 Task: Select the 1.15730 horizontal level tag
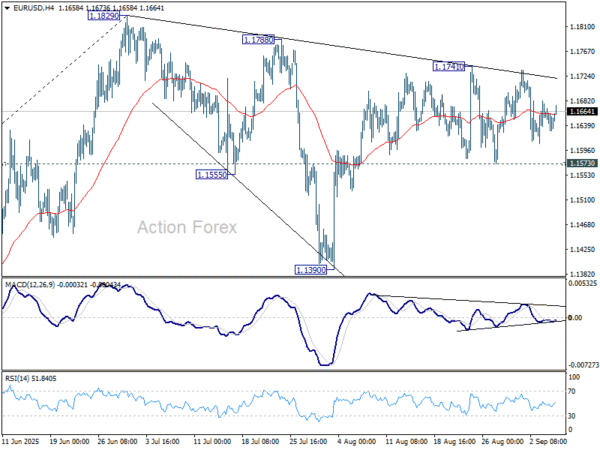[x=582, y=163]
